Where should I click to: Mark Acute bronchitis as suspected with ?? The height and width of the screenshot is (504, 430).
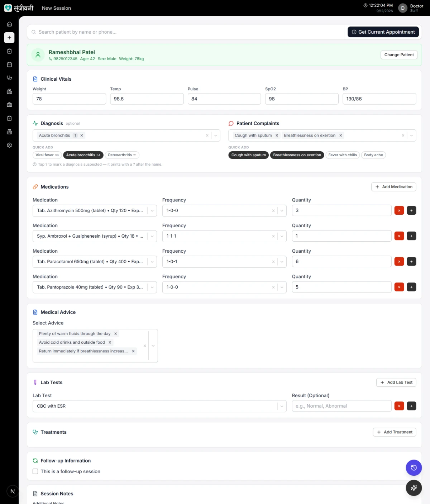pyautogui.click(x=75, y=135)
